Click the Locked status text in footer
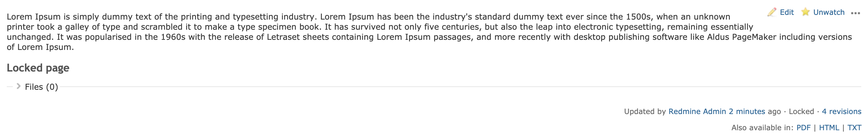The height and width of the screenshot is (139, 868). (801, 111)
